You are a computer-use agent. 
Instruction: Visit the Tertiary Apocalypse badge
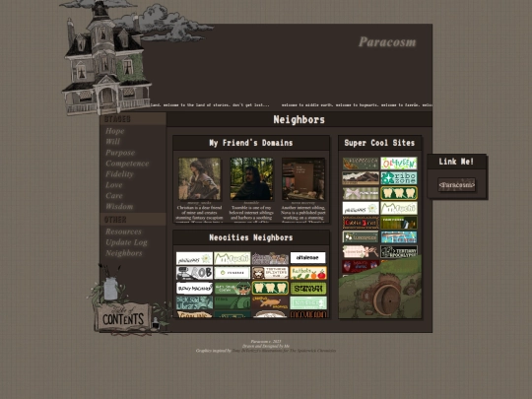399,252
